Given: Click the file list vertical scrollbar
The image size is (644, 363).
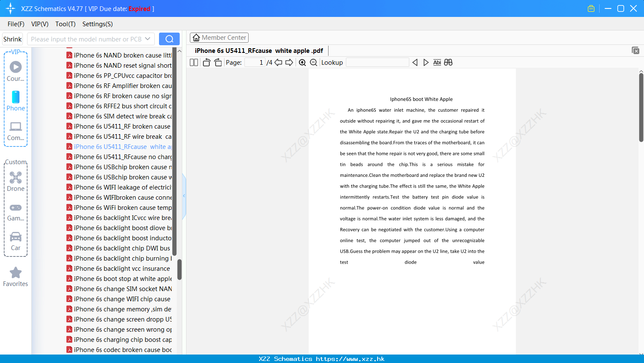Looking at the screenshot, I should pyautogui.click(x=179, y=269).
